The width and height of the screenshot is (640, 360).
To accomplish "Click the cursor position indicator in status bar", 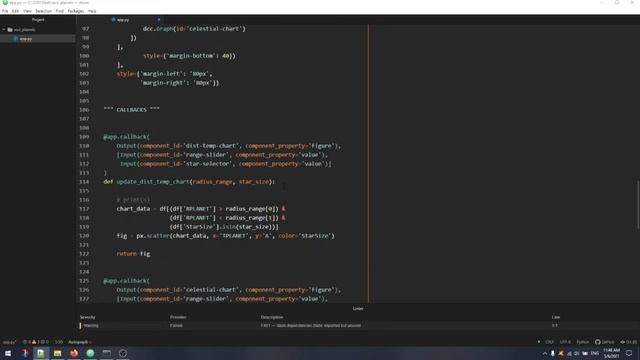I will coord(59,342).
